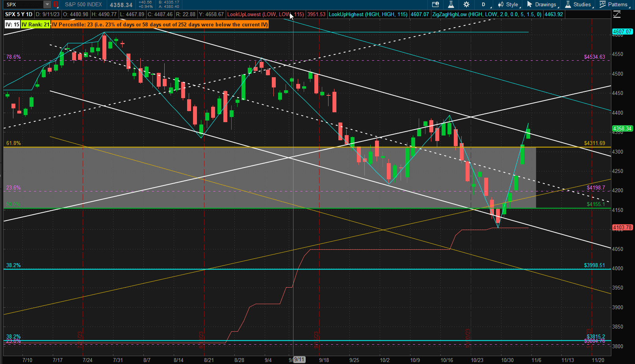The width and height of the screenshot is (635, 364).
Task: Click the last price 4358.34 in header
Action: [121, 5]
